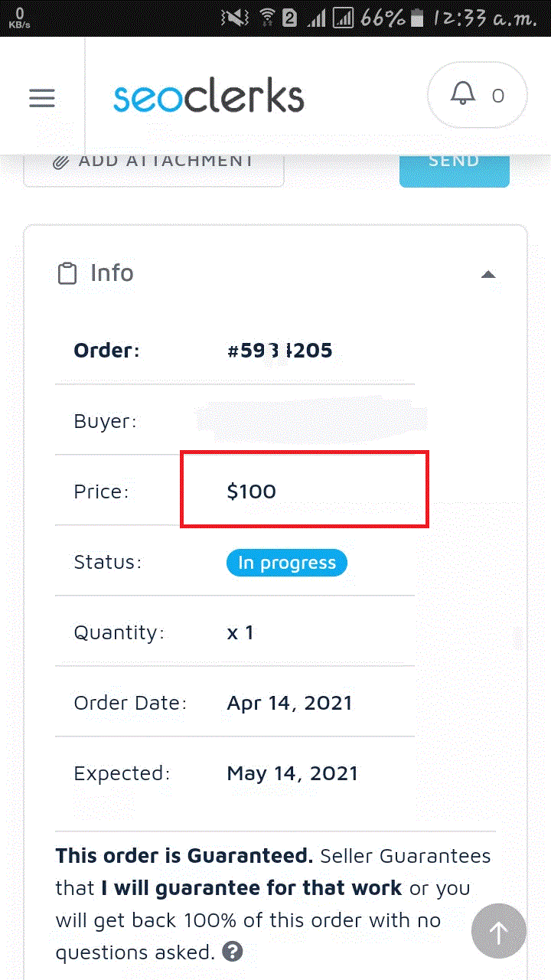Viewport: 551px width, 980px height.
Task: Collapse the Info panel arrow
Action: point(488,274)
